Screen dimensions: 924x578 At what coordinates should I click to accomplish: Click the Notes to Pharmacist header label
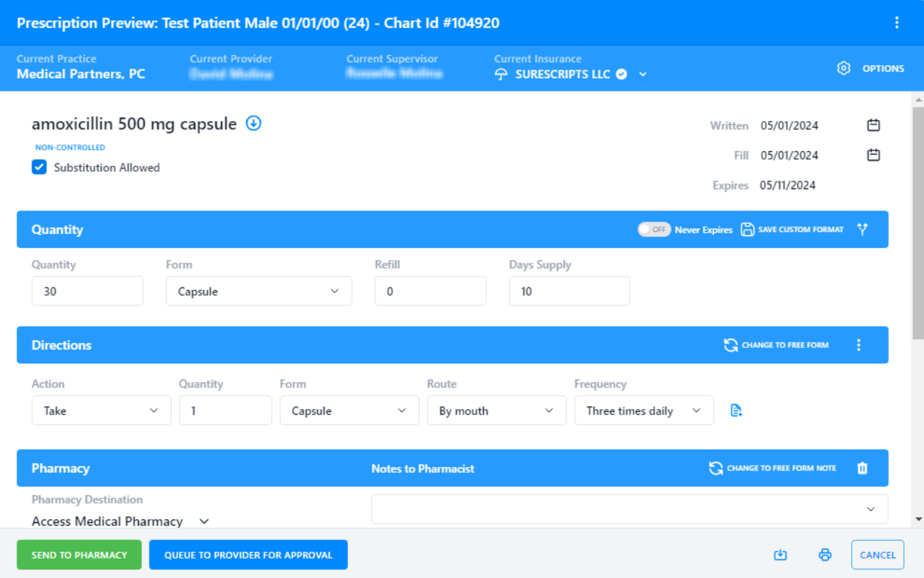coord(423,468)
